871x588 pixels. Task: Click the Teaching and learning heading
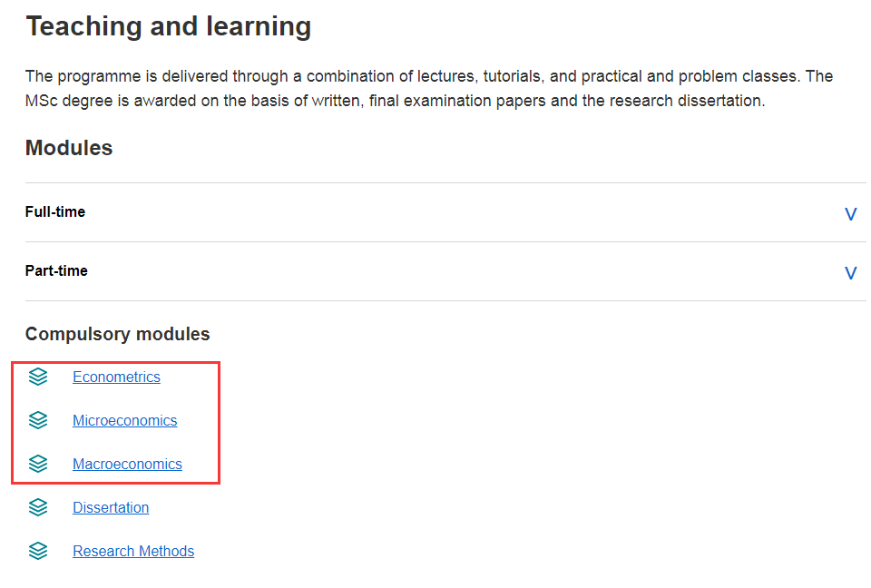point(168,26)
